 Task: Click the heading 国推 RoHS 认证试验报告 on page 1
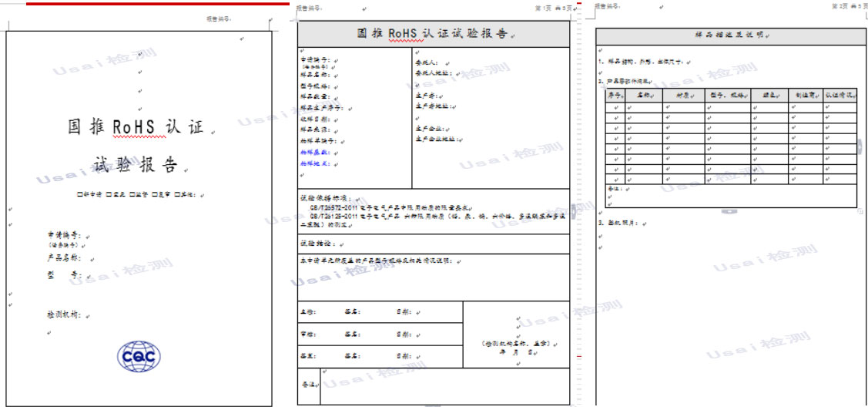coord(433,33)
